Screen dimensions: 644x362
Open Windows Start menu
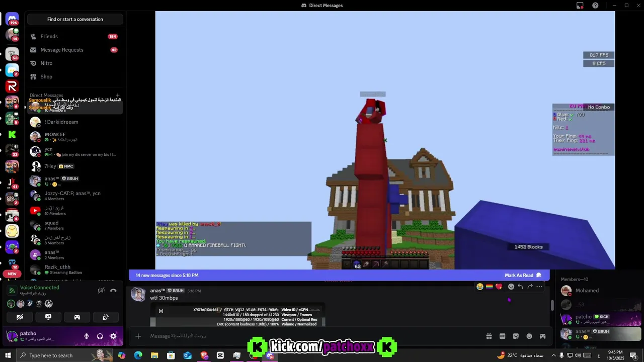coord(8,355)
